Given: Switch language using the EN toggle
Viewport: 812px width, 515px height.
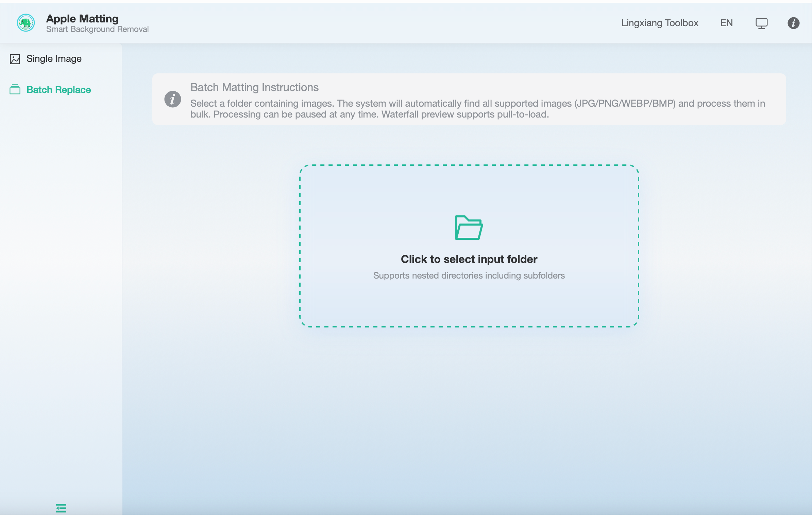Looking at the screenshot, I should pyautogui.click(x=726, y=23).
